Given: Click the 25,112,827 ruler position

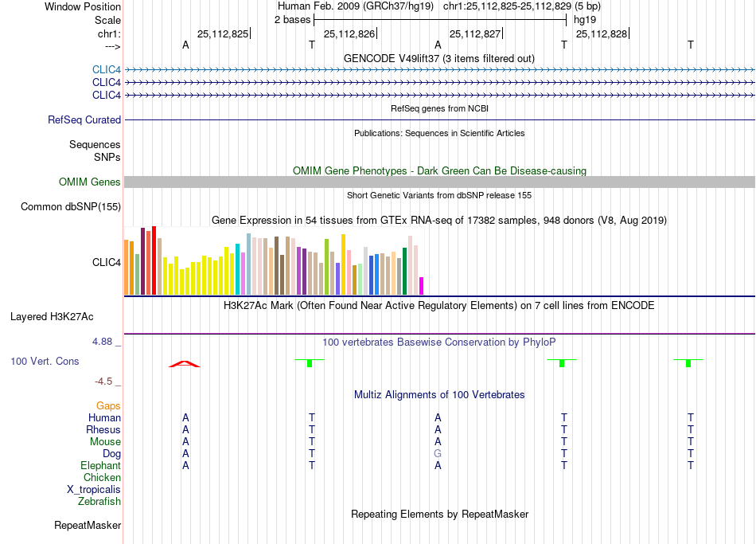Looking at the screenshot, I should tap(475, 33).
